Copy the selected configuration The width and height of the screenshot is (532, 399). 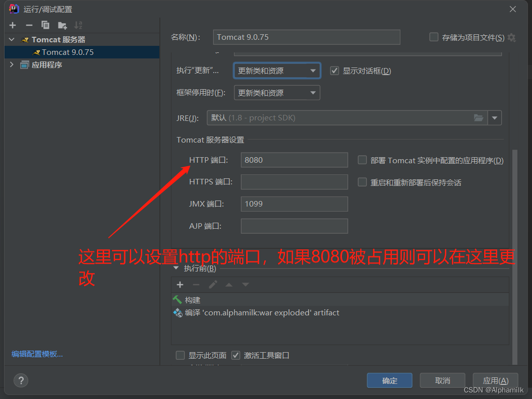point(45,25)
